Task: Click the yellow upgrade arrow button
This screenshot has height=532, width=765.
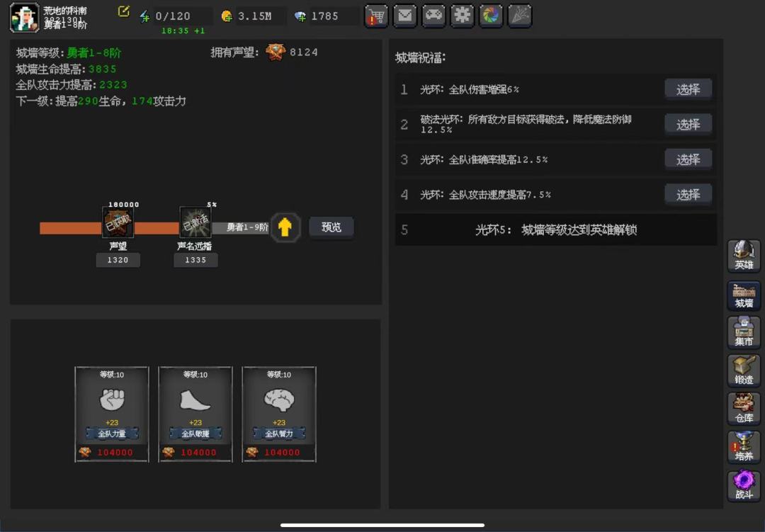Action: click(285, 227)
